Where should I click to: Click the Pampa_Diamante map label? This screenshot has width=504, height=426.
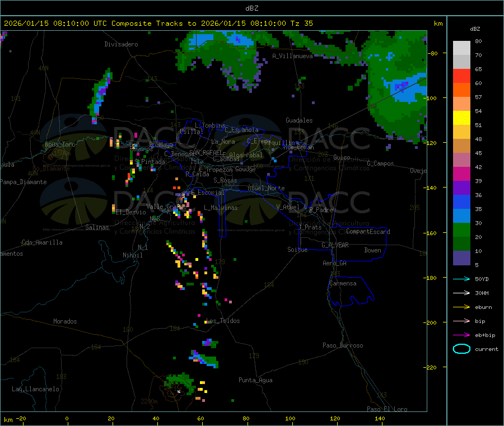[x=24, y=182]
